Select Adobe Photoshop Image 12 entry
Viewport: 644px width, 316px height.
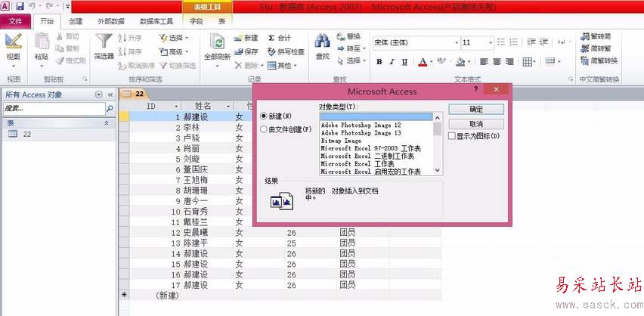coord(361,125)
